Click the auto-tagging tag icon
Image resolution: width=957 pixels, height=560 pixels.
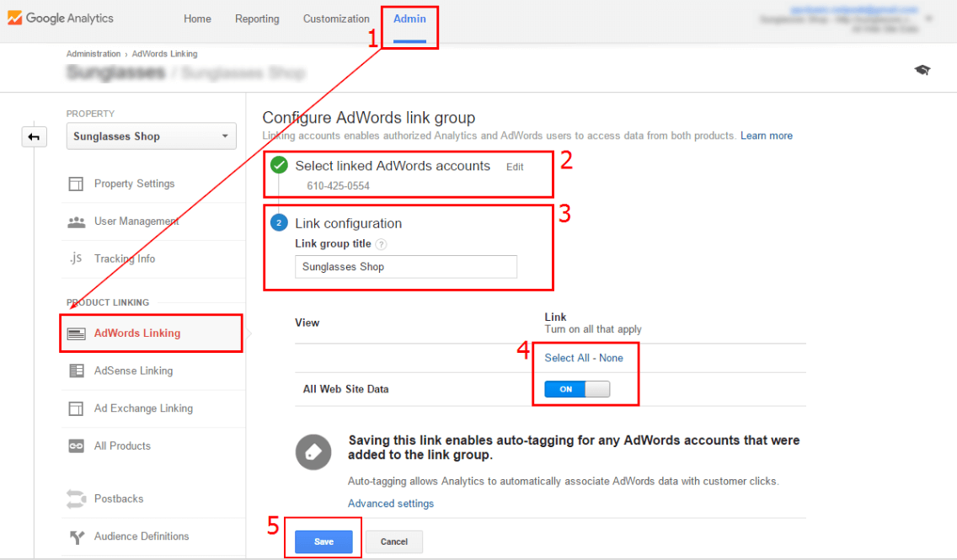click(313, 452)
